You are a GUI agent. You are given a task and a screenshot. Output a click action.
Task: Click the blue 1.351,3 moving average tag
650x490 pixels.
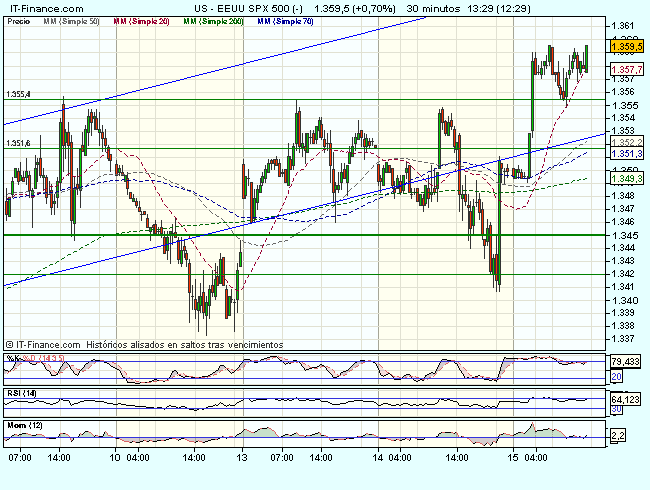pyautogui.click(x=627, y=154)
